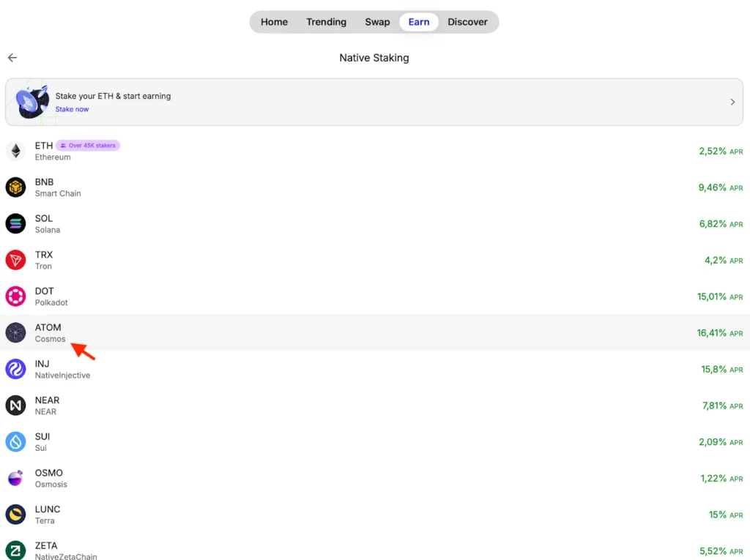Open the Discover tab
This screenshot has height=560, width=750.
click(467, 22)
